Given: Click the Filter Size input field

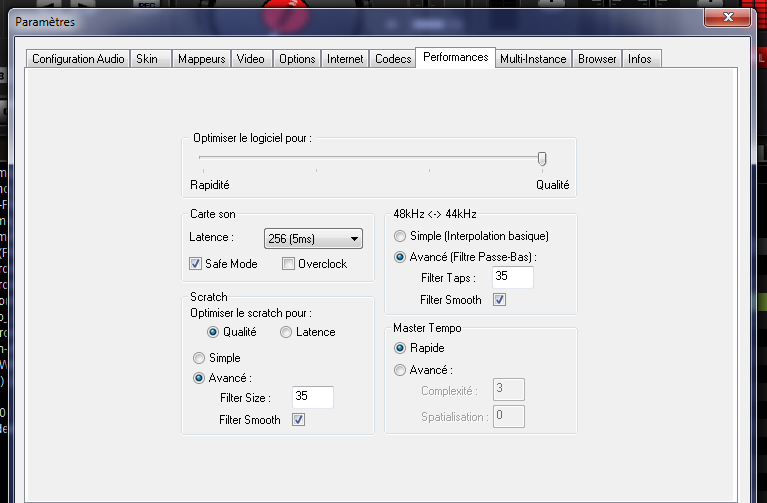Looking at the screenshot, I should click(x=313, y=397).
